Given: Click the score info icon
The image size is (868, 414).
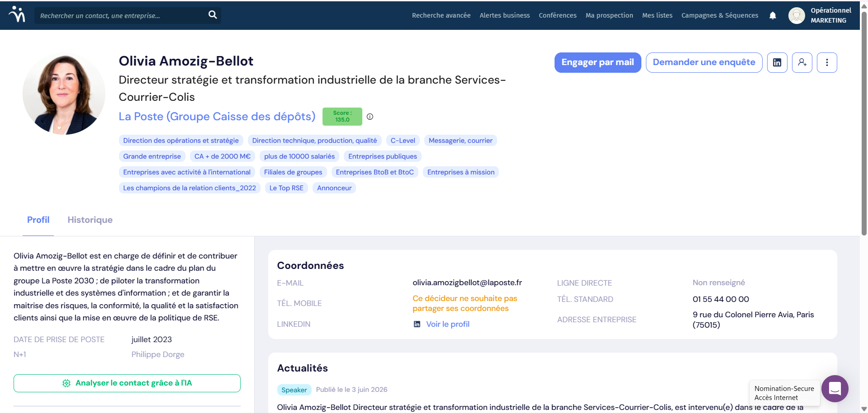Looking at the screenshot, I should click(x=370, y=117).
